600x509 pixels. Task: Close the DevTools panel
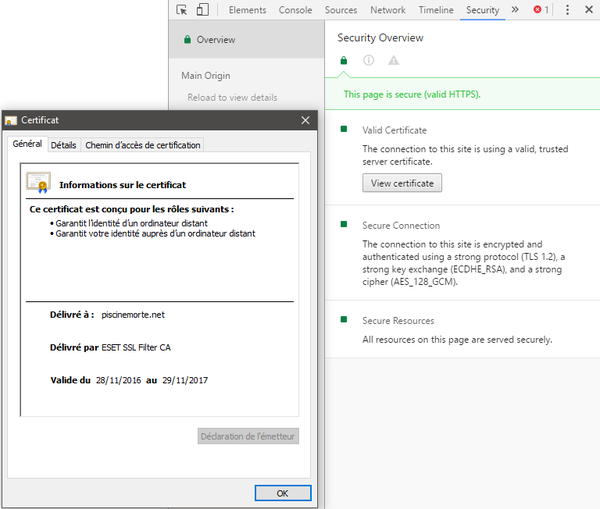click(588, 10)
